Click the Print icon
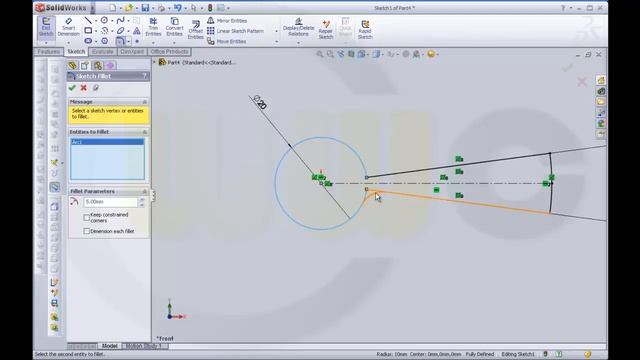The height and width of the screenshot is (360, 640). tap(161, 8)
